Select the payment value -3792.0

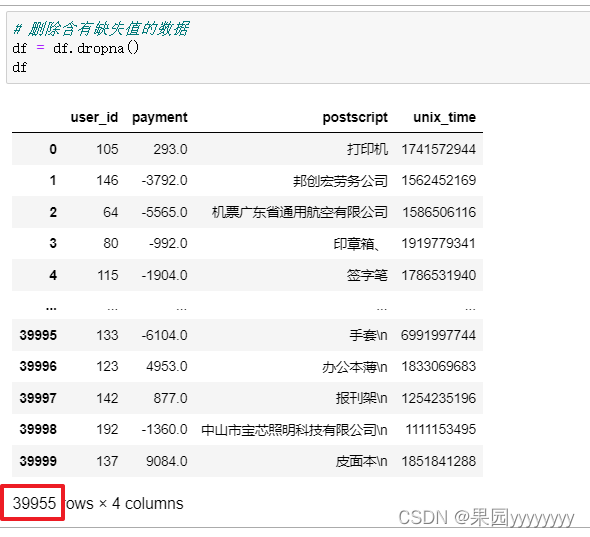coord(164,181)
